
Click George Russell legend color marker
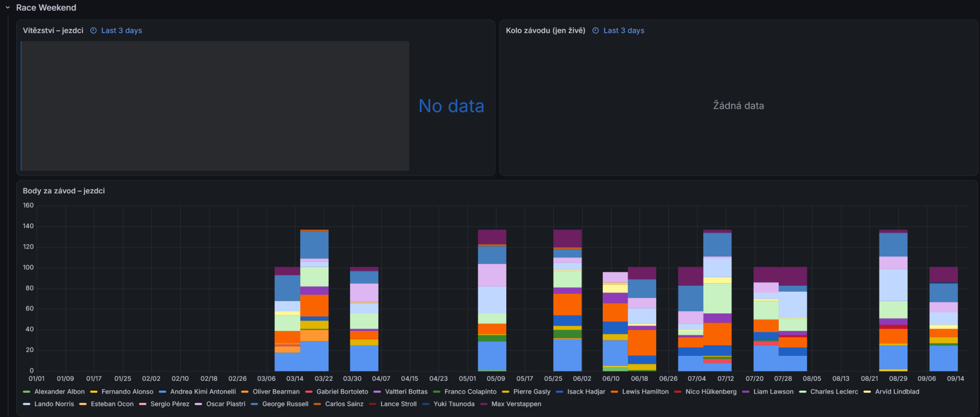254,404
